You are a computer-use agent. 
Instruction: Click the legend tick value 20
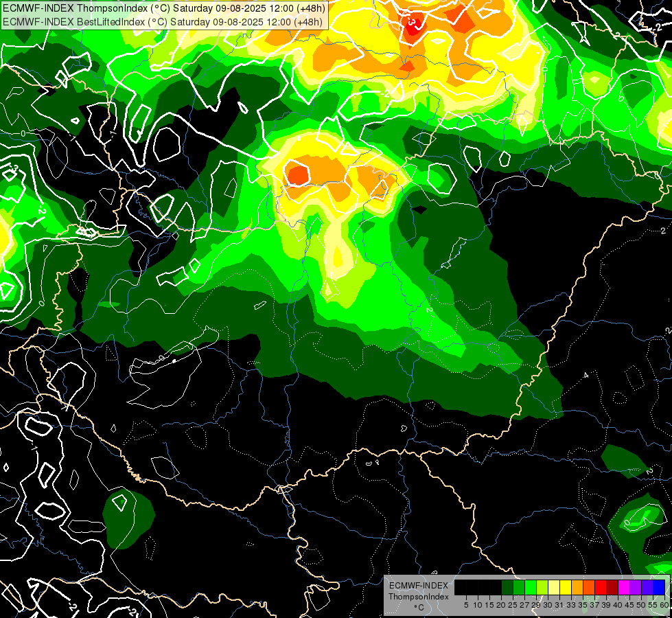point(501,605)
